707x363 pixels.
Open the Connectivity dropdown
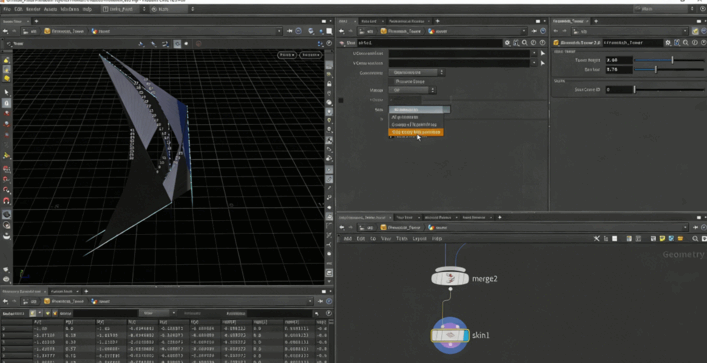click(x=416, y=73)
